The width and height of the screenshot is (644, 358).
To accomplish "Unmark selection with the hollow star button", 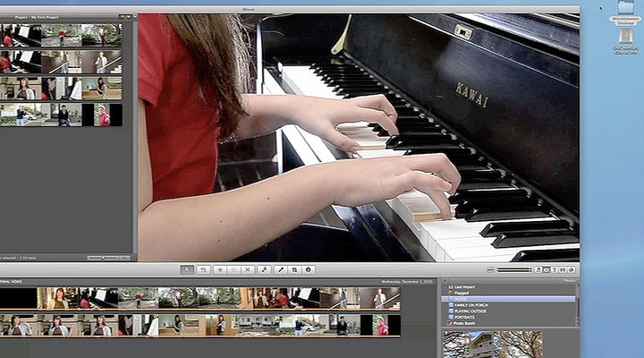I will (x=233, y=269).
